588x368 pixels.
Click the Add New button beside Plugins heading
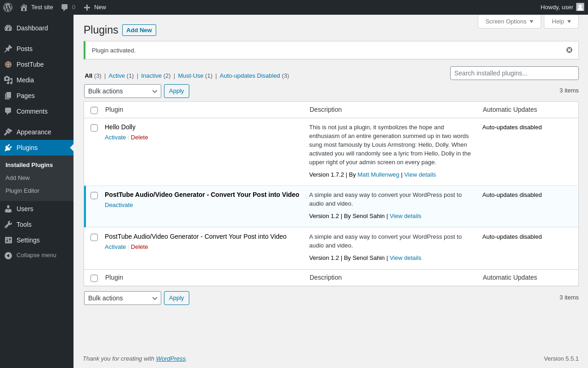pyautogui.click(x=139, y=30)
